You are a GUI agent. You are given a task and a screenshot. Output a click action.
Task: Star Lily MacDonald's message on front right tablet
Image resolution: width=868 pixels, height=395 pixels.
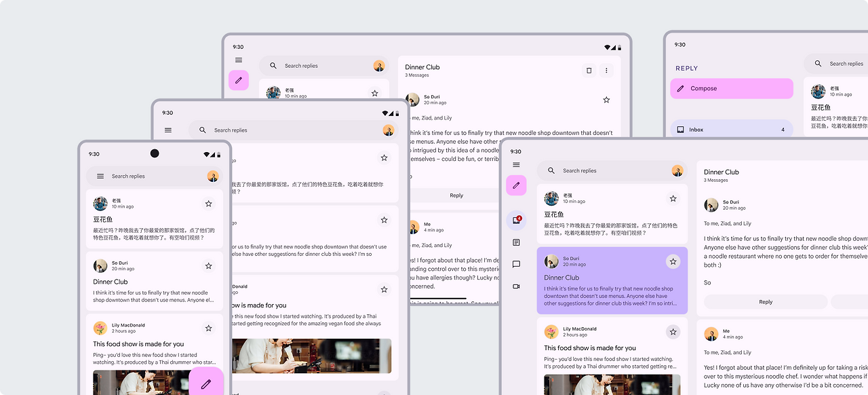coord(673,332)
